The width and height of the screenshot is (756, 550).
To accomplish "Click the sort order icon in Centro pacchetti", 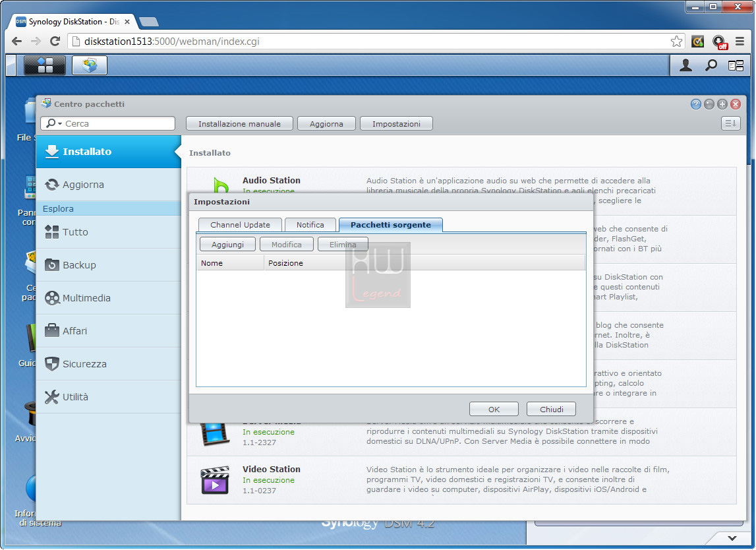I will [730, 123].
